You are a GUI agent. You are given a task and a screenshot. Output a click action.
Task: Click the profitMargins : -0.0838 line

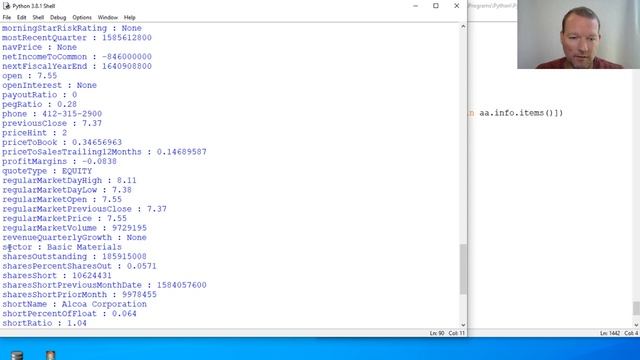[59, 161]
